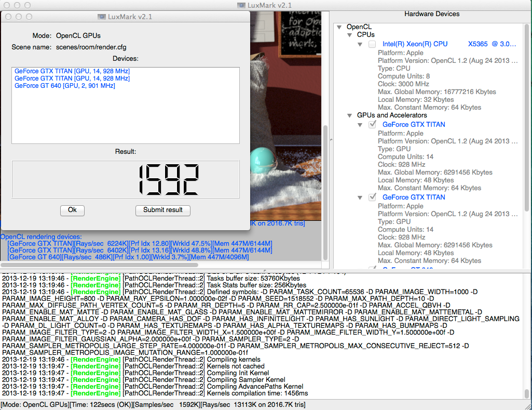Click the LuxMark dialog title bar icon
532x410 pixels.
[x=101, y=17]
